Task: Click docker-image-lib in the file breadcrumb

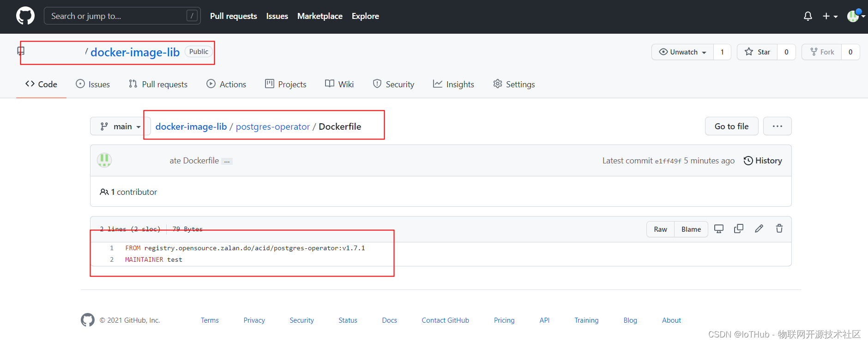Action: tap(191, 126)
